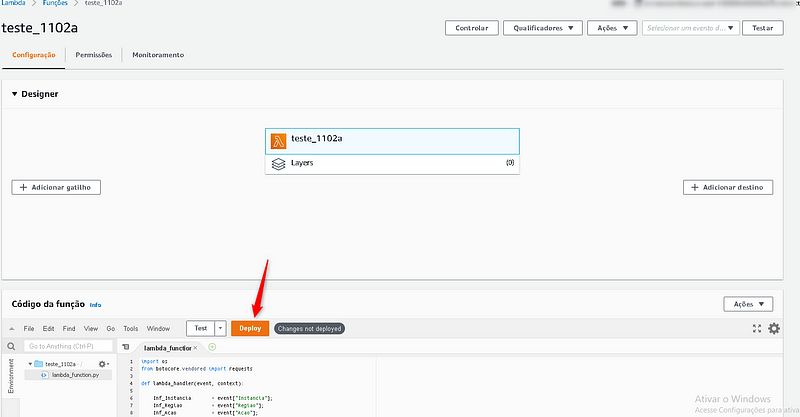Screen dimensions: 800x417
Task: Go to Funções breadcrumb link
Action: click(55, 3)
